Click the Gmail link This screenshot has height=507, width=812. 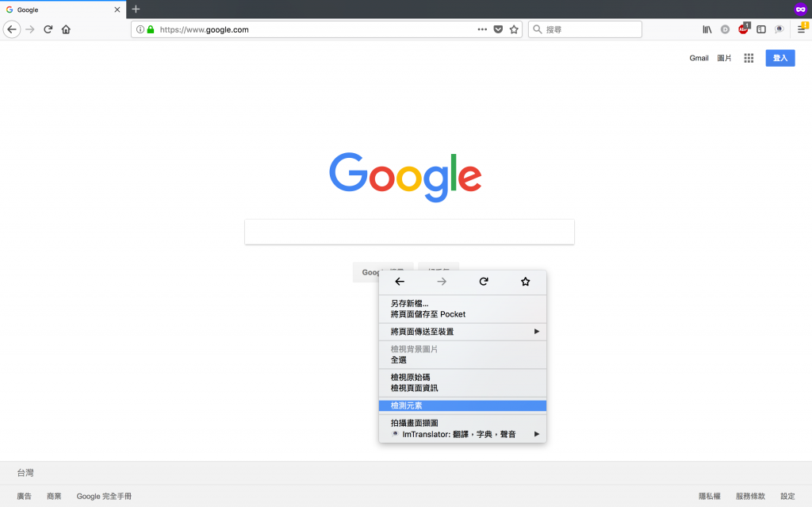pos(699,58)
